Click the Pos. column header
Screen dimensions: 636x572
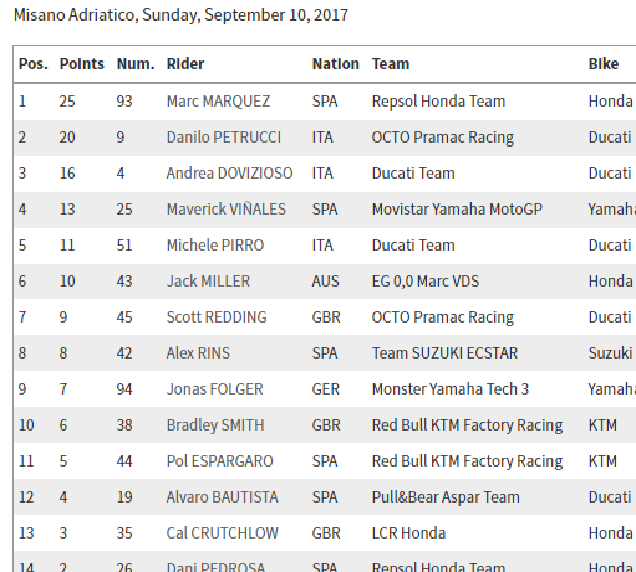[33, 64]
